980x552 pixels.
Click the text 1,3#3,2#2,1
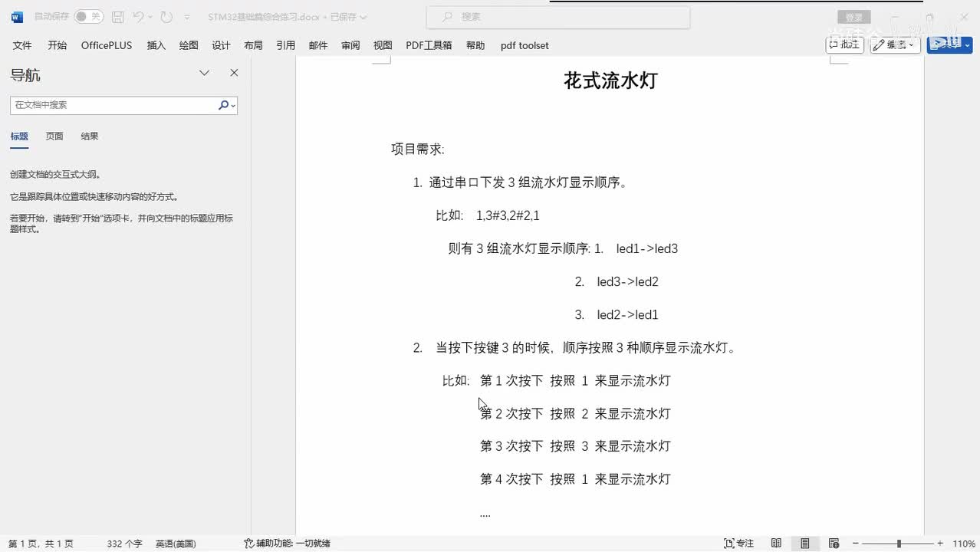click(x=508, y=216)
